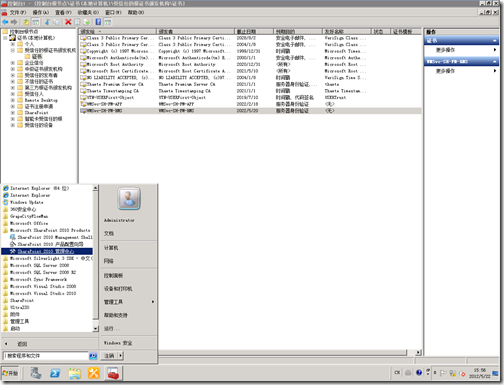504x385 pixels.
Task: Sort by the 颁发给 column header
Action: tap(118, 31)
